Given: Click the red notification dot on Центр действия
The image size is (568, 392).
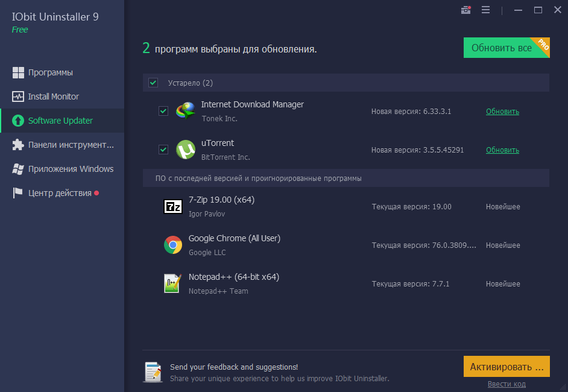Looking at the screenshot, I should tap(96, 193).
